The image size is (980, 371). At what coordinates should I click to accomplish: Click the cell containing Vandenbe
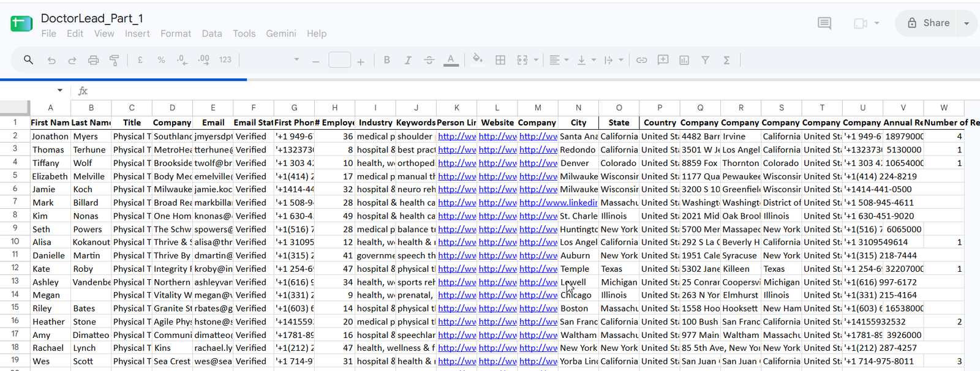point(91,282)
